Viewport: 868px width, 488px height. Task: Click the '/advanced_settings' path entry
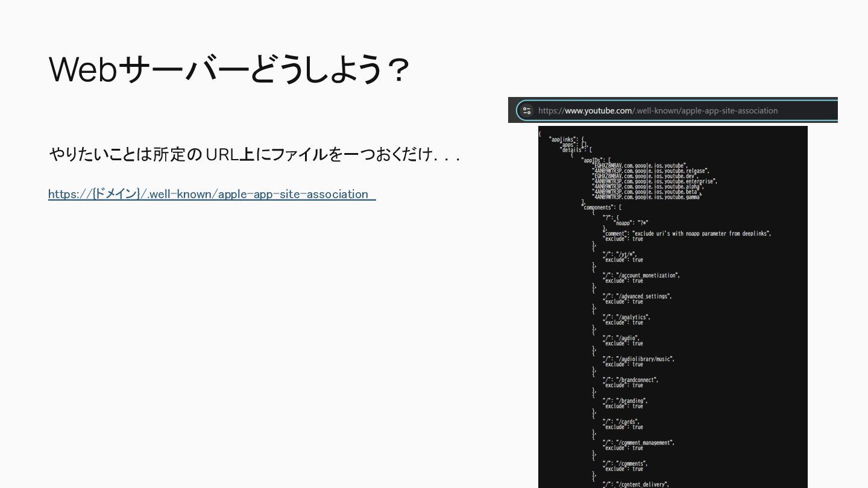637,296
